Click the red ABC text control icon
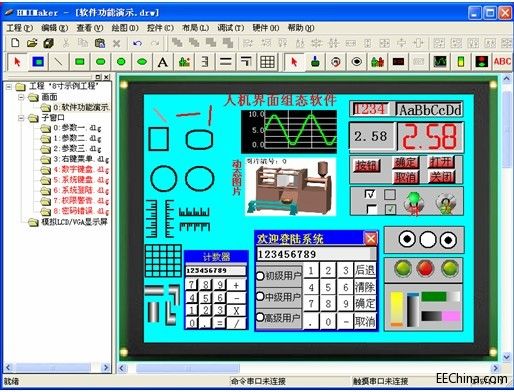 point(502,62)
